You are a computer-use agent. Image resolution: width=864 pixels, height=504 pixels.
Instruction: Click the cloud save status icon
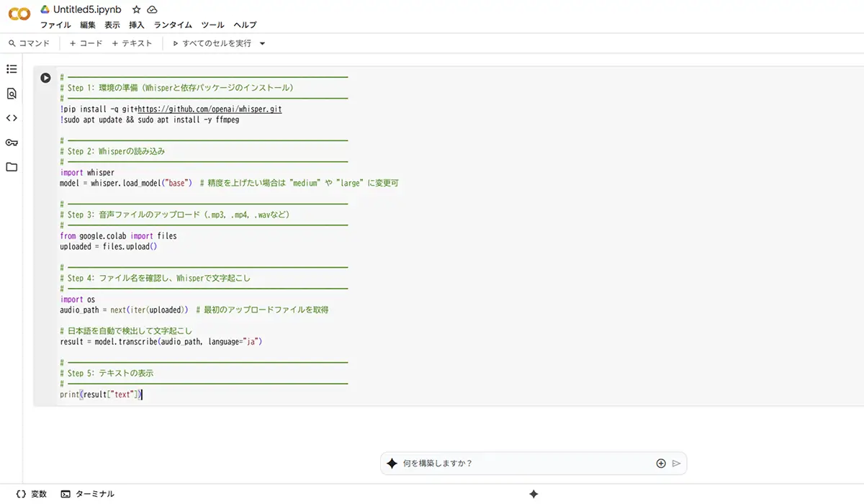pyautogui.click(x=152, y=9)
